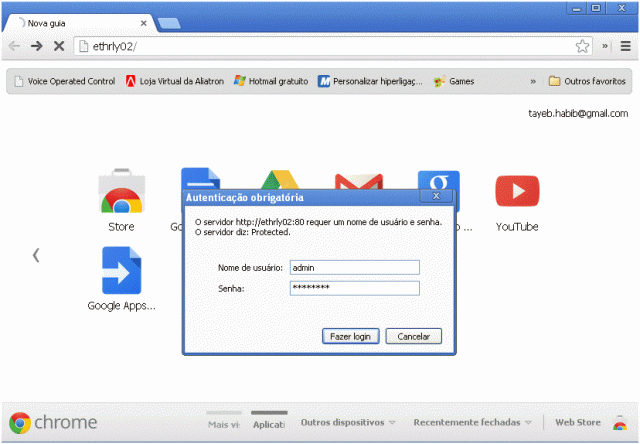Open Google Apps shortcut icon

[x=121, y=271]
